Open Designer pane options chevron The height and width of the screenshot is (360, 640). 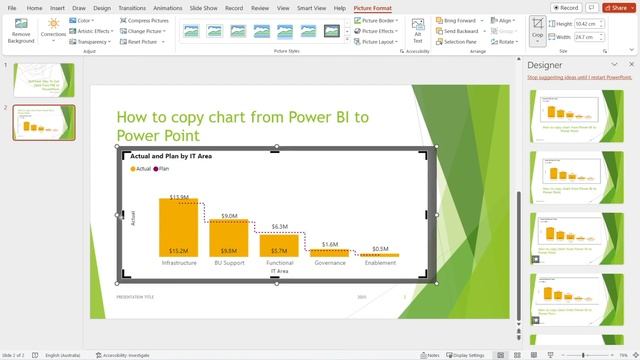(x=614, y=64)
